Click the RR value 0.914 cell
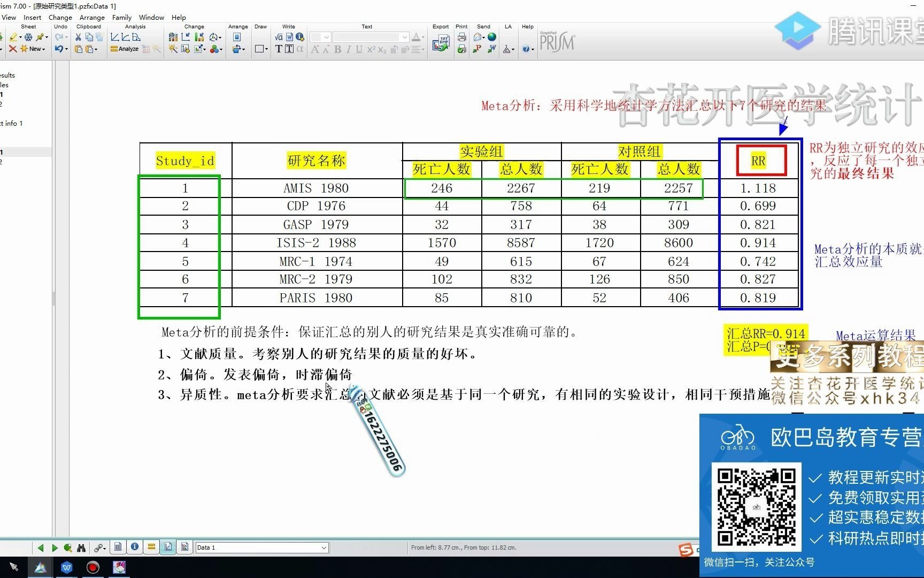Screen dimensions: 924x578 pos(758,243)
